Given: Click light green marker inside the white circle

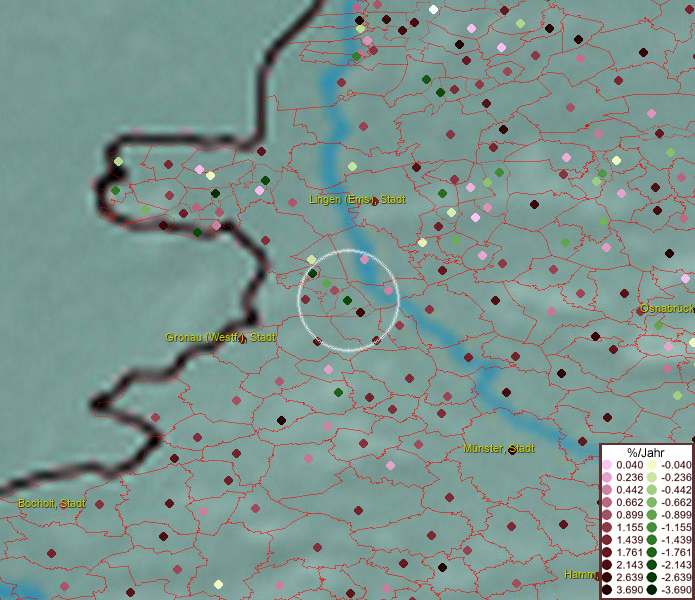Looking at the screenshot, I should (x=326, y=284).
